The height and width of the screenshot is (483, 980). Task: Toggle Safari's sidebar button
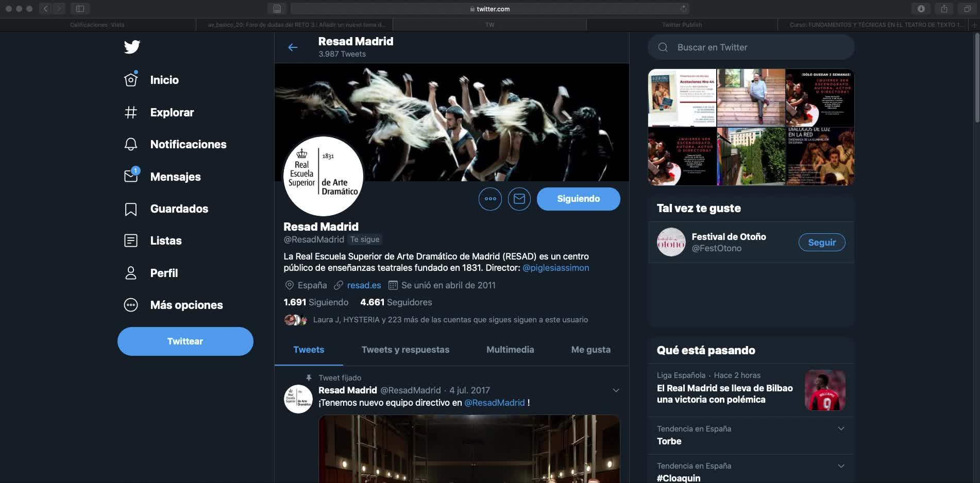[x=80, y=8]
